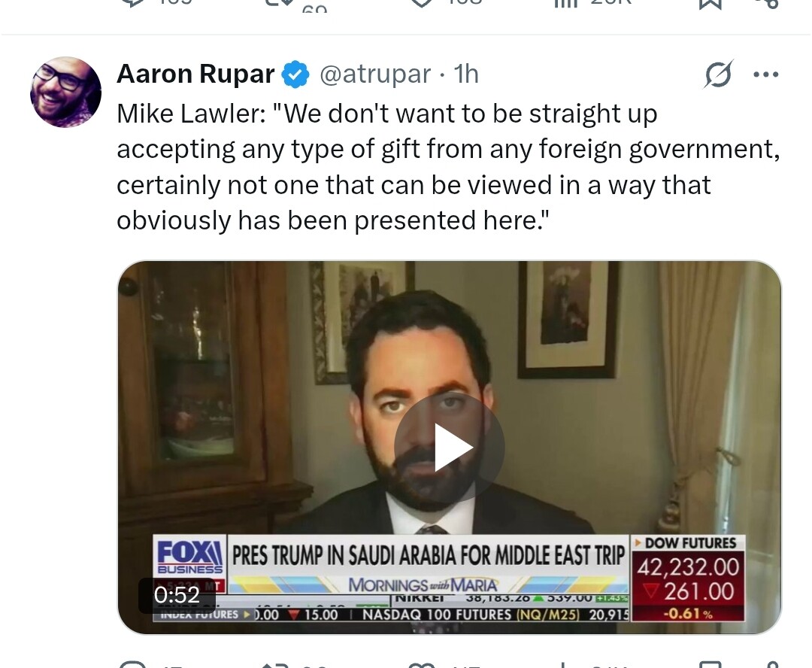Screen dimensions: 812x668
Task: Play the Mike Lawler video
Action: pyautogui.click(x=450, y=448)
